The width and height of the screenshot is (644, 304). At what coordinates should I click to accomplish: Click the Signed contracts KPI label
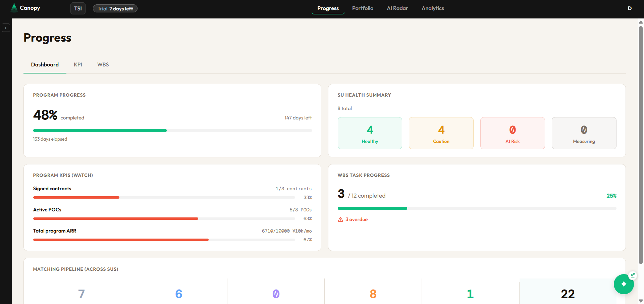pyautogui.click(x=52, y=189)
